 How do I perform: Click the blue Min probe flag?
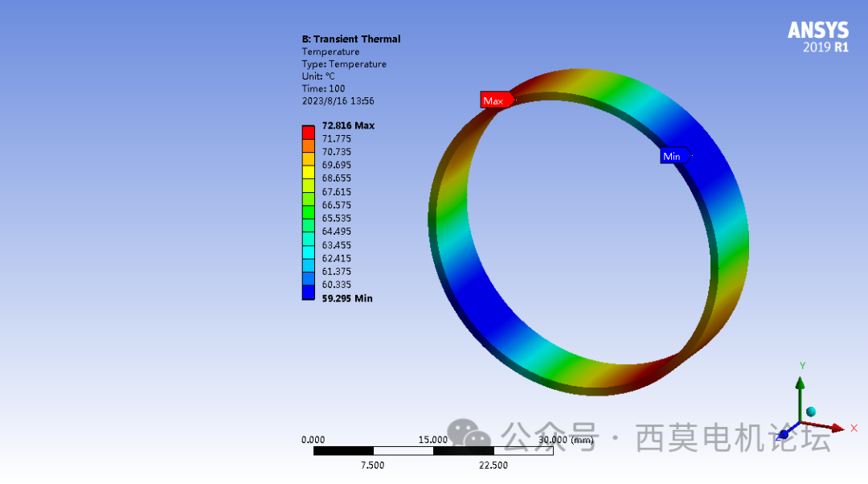(x=674, y=155)
